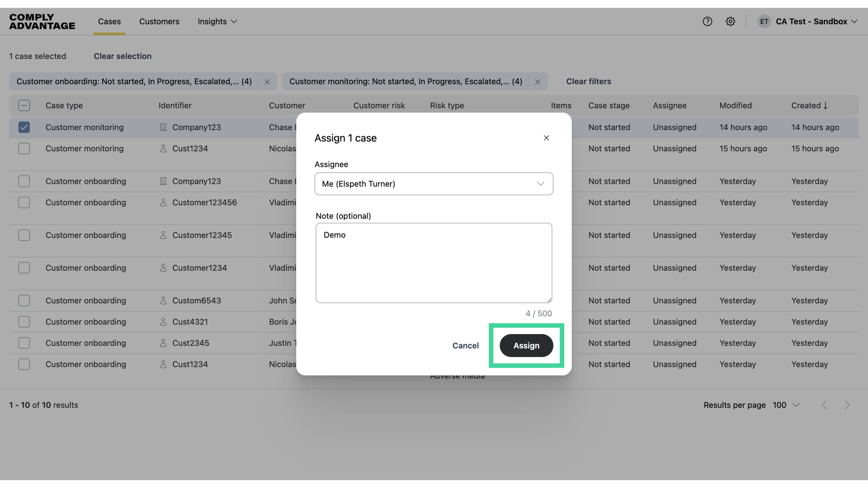
Task: Sort by the Created column arrow
Action: click(826, 105)
